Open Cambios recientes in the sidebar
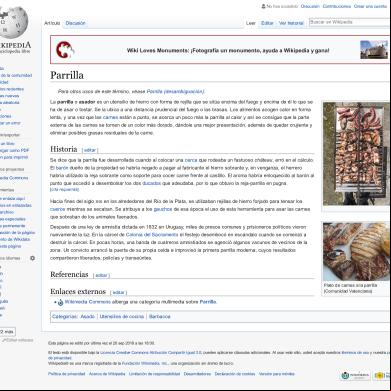 coord(12,89)
